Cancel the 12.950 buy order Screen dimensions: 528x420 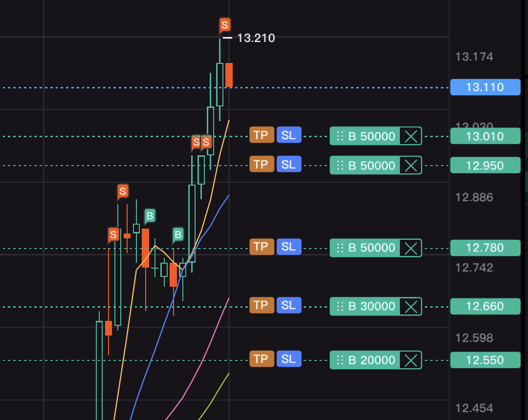point(411,166)
